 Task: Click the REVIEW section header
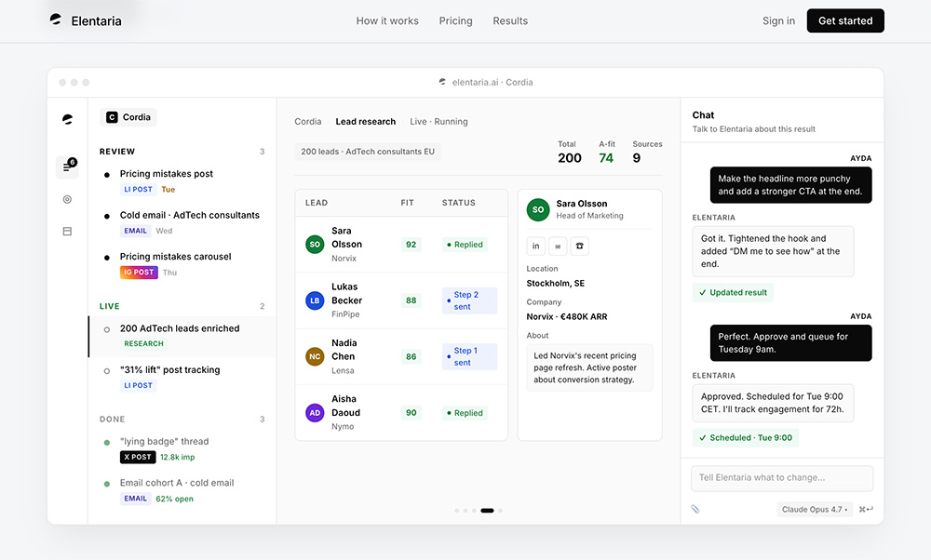[117, 152]
